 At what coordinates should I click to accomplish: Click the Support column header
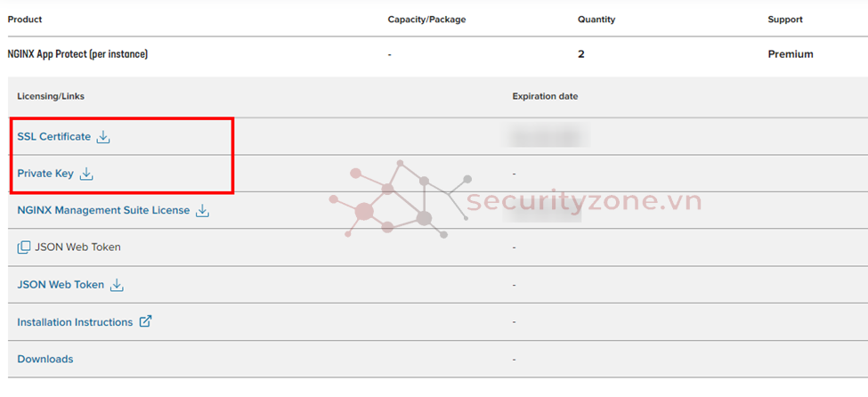click(x=784, y=20)
